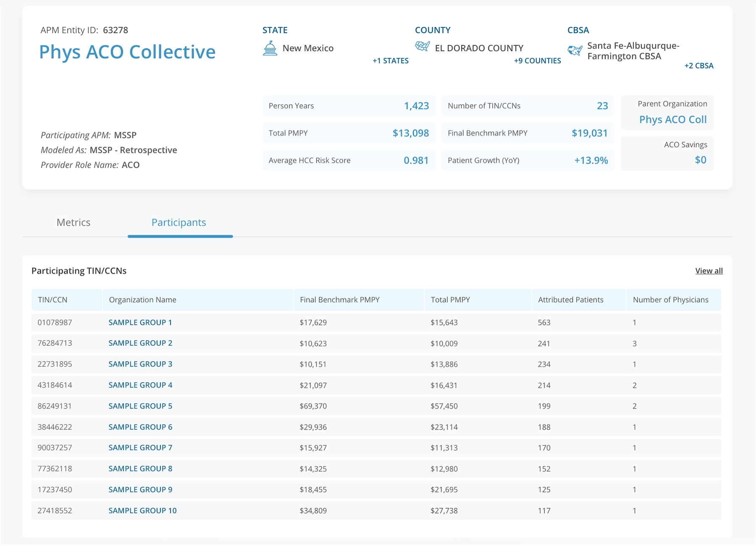
Task: Click the $69,370 benchmark cell
Action: coord(313,406)
